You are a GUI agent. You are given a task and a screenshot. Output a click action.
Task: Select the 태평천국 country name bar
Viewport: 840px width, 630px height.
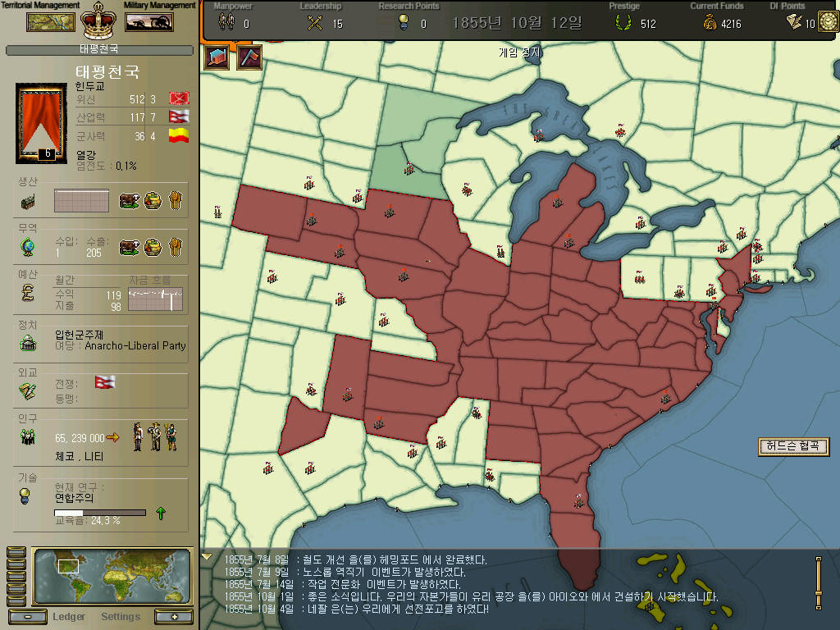coord(99,50)
